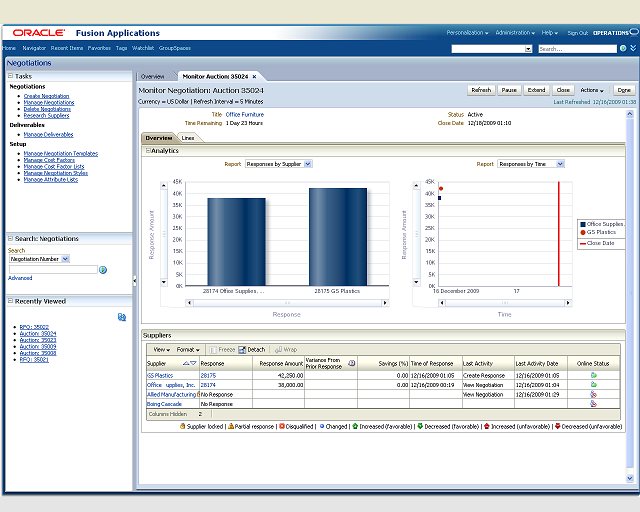Click the Close negotiation button
640x512 pixels.
tap(563, 90)
